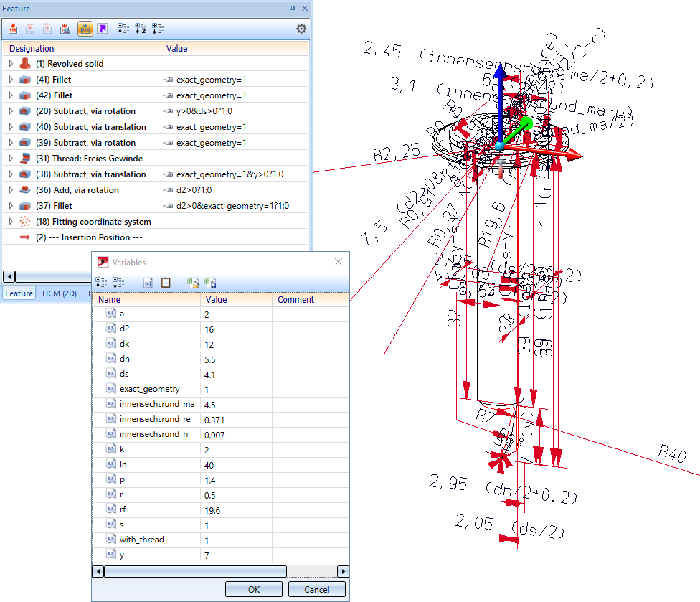Select the value field of variable ln
The width and height of the screenshot is (700, 602).
[x=236, y=464]
